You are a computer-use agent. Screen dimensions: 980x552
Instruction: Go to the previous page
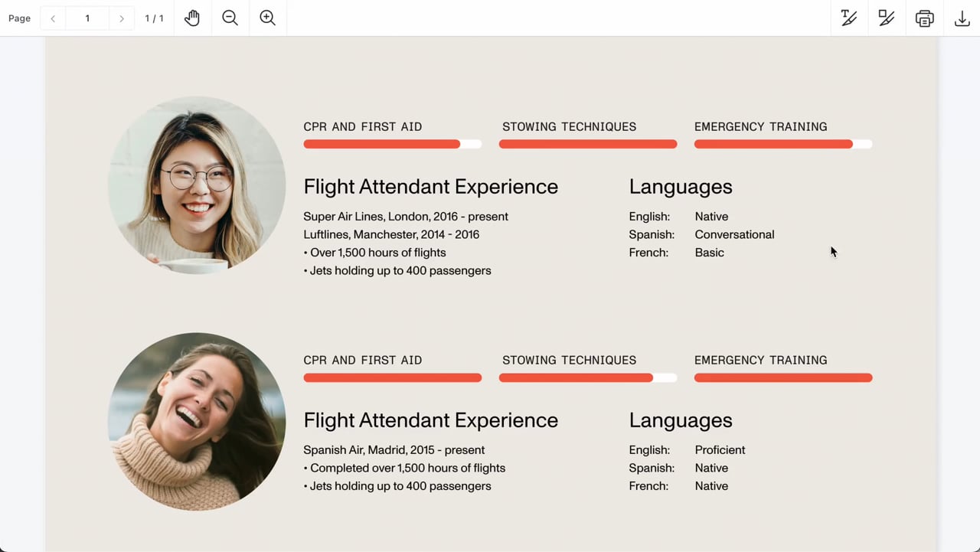point(53,18)
